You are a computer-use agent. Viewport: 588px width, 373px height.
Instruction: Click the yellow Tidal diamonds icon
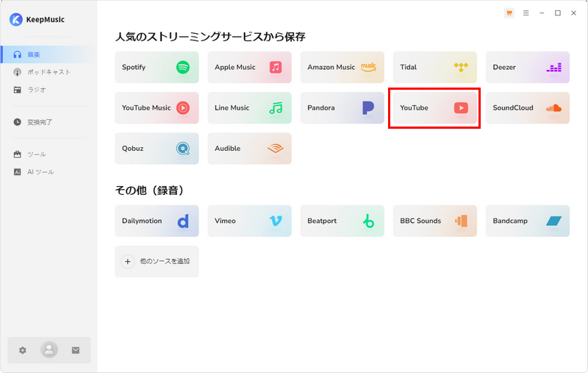coord(461,67)
